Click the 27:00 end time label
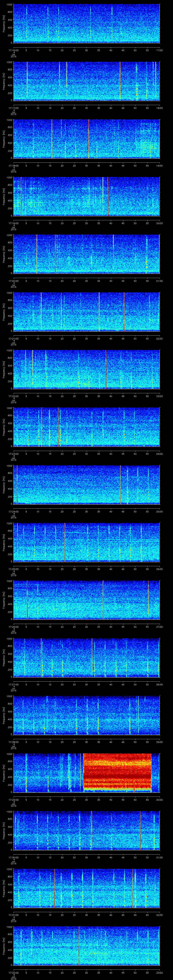 tap(159, 627)
